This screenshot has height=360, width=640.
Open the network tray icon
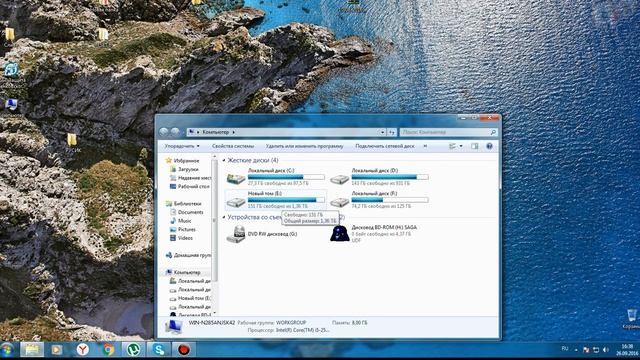[x=596, y=350]
